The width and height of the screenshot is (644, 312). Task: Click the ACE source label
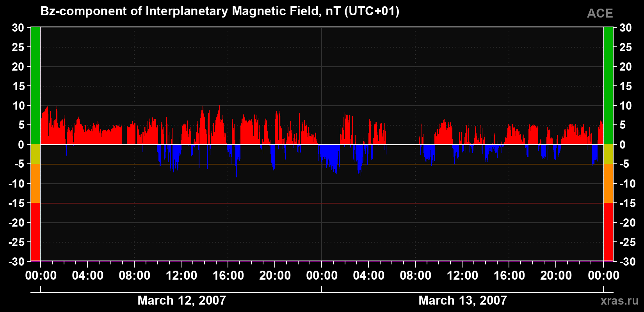tap(600, 14)
